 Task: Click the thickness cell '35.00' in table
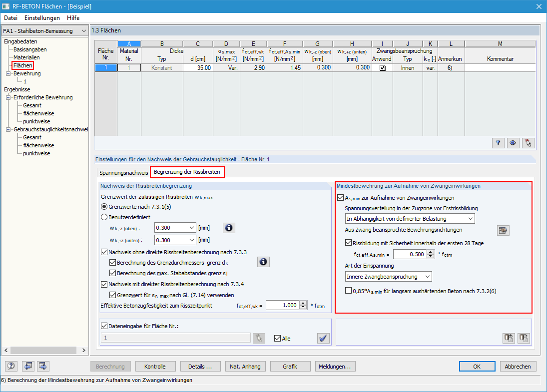198,67
